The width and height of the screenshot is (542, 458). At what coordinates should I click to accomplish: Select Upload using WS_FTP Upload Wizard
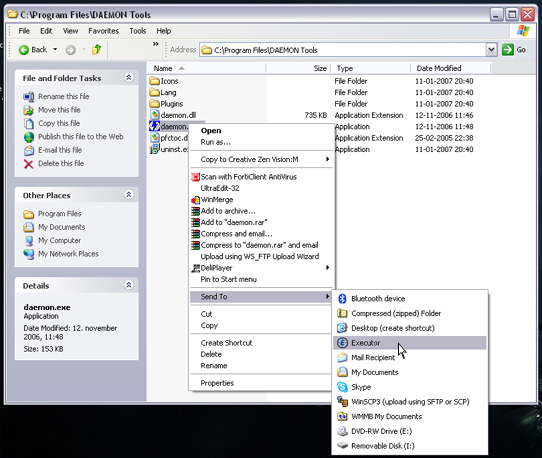coord(262,256)
